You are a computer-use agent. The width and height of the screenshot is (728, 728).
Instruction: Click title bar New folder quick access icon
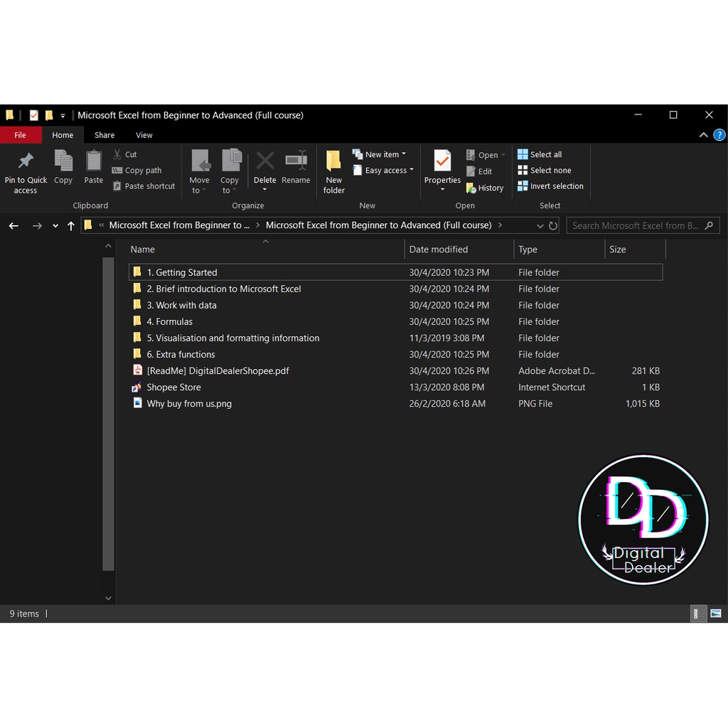point(49,115)
